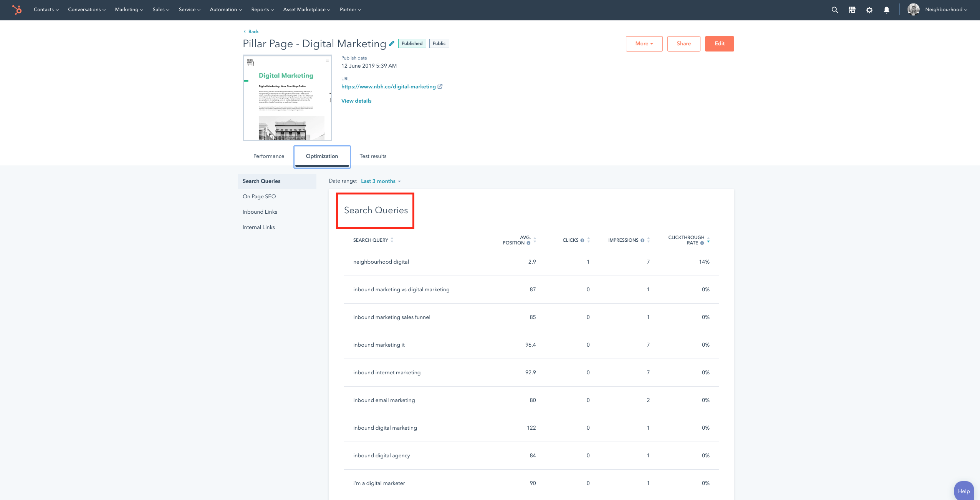Switch to the Performance tab
The width and height of the screenshot is (980, 500).
pos(268,156)
